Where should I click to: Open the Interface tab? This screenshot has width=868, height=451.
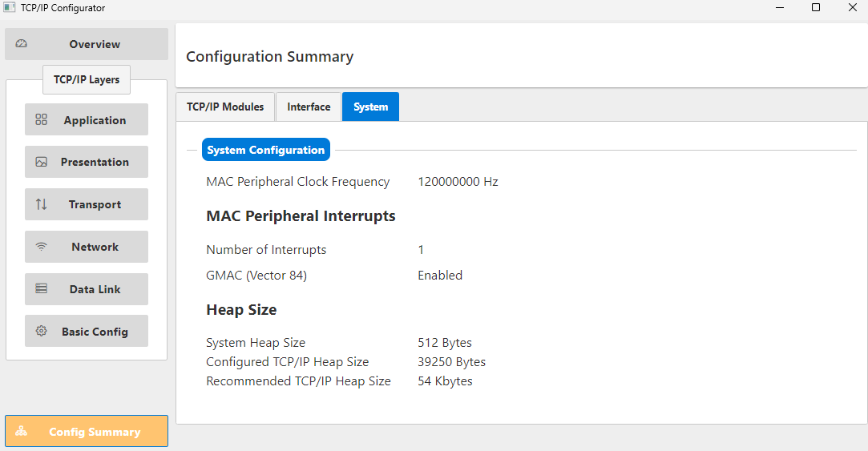point(309,107)
